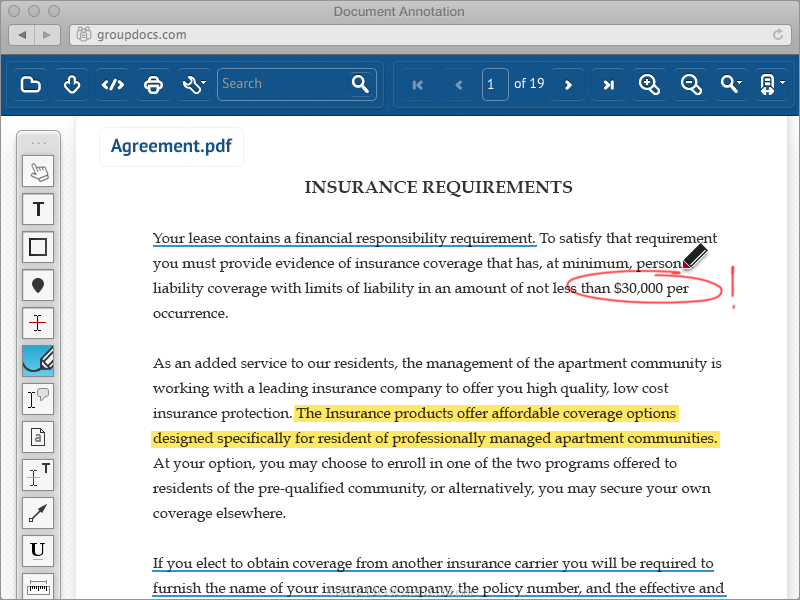Select the hand pan tool

38,171
